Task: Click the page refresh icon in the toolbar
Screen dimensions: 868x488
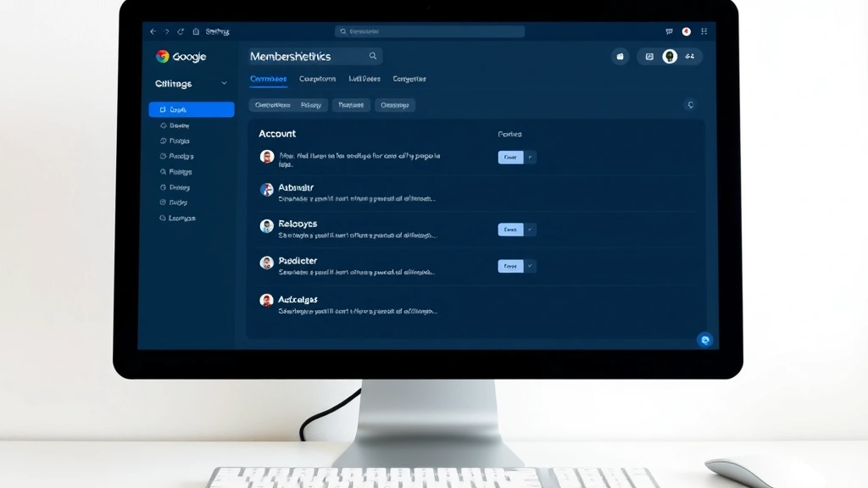Action: [x=180, y=30]
